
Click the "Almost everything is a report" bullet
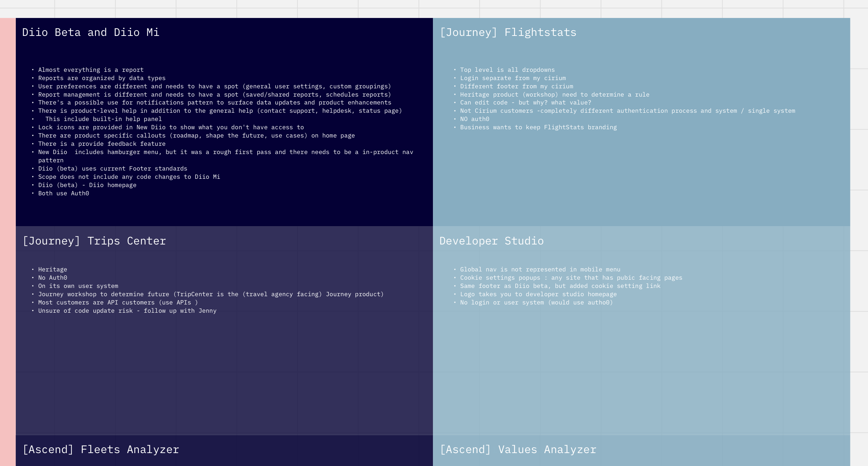pos(91,70)
